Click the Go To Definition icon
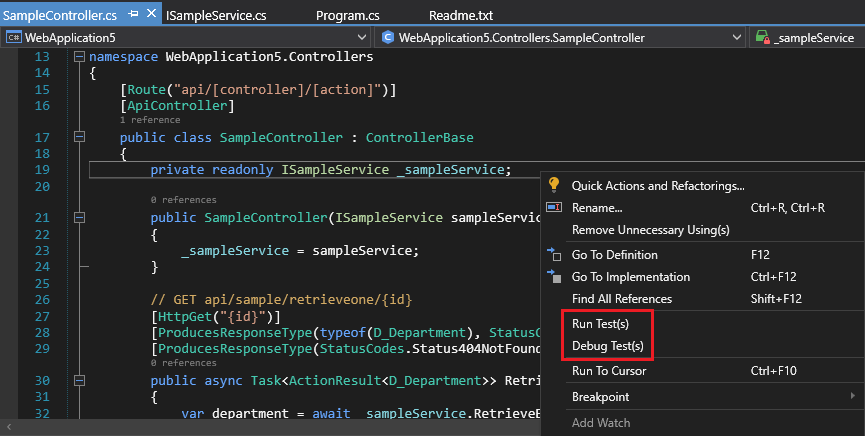 click(x=554, y=255)
